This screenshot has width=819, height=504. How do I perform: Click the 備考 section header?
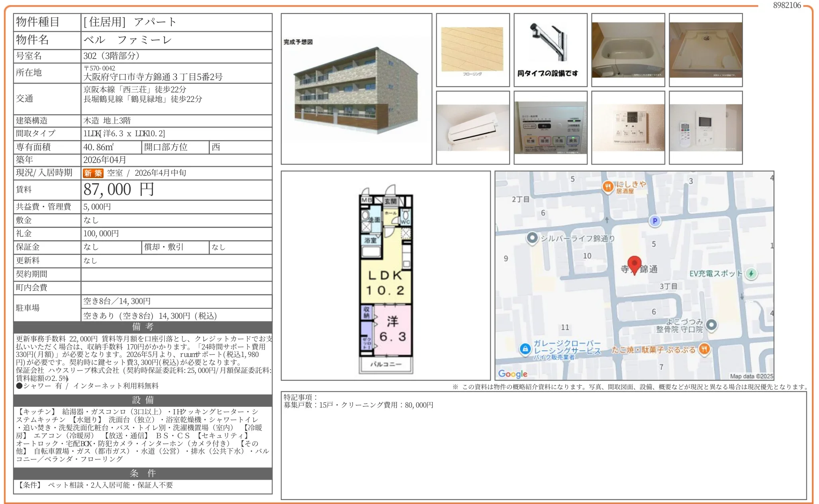click(143, 327)
